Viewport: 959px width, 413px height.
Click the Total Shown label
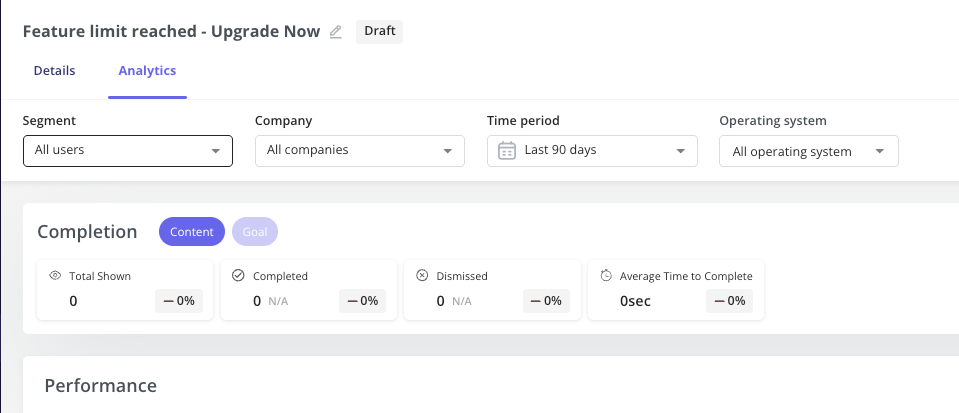(100, 276)
